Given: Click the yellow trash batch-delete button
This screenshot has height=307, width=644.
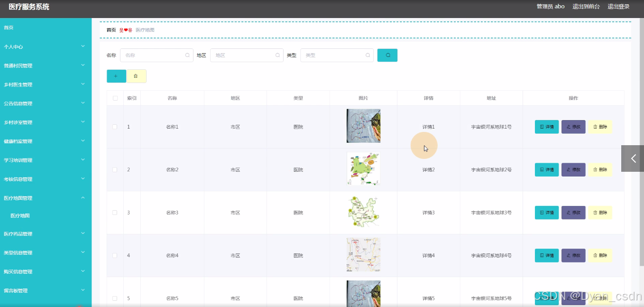Looking at the screenshot, I should pyautogui.click(x=136, y=76).
